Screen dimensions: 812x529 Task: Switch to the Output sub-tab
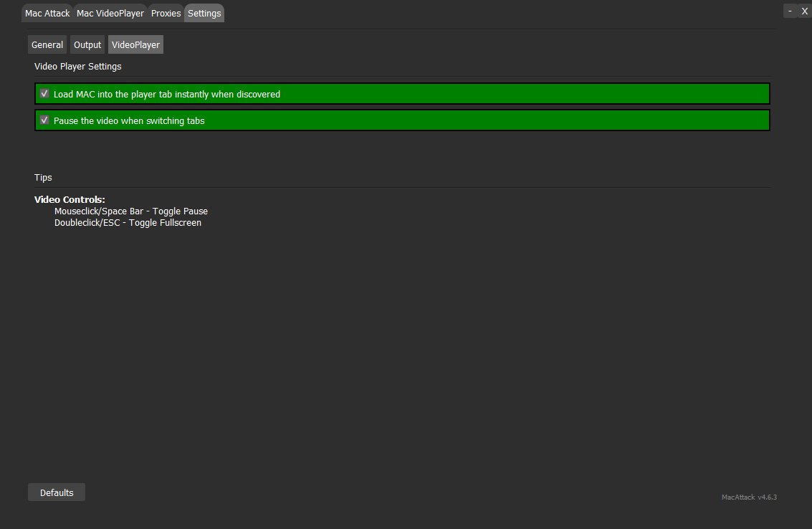click(x=87, y=44)
